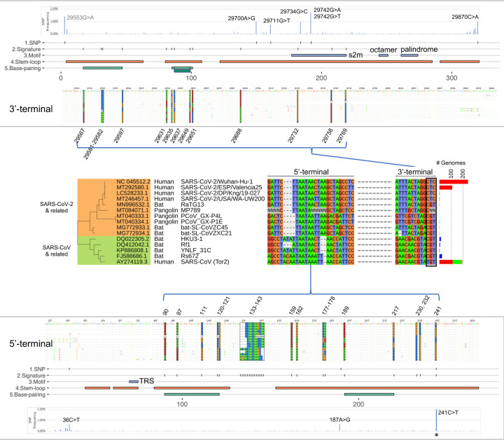Click rotated position label 230, 232
The width and height of the screenshot is (504, 440).
tap(422, 305)
